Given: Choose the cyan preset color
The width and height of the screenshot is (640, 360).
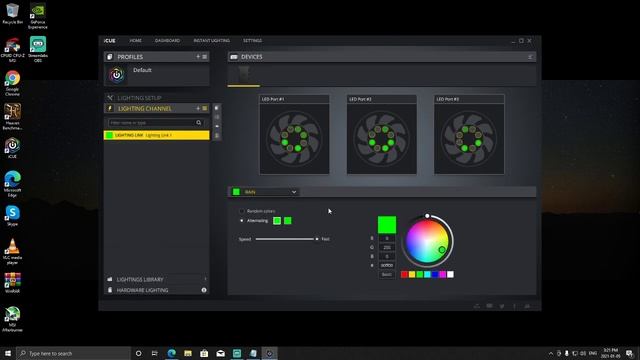Looking at the screenshot, I should point(427,274).
